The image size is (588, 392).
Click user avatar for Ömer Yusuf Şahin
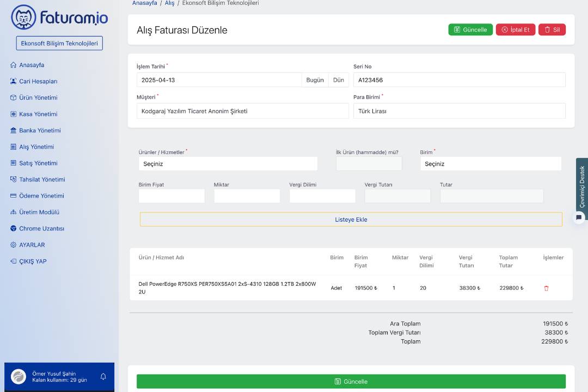click(19, 377)
